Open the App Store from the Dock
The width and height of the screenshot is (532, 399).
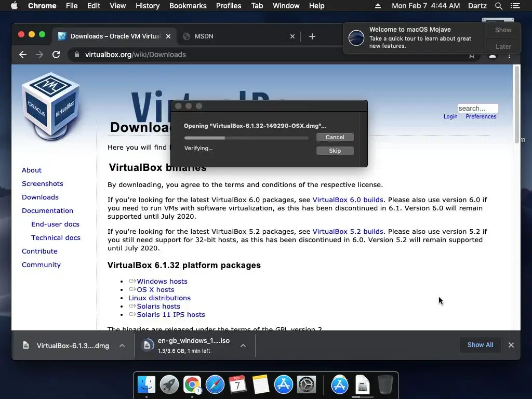[284, 385]
